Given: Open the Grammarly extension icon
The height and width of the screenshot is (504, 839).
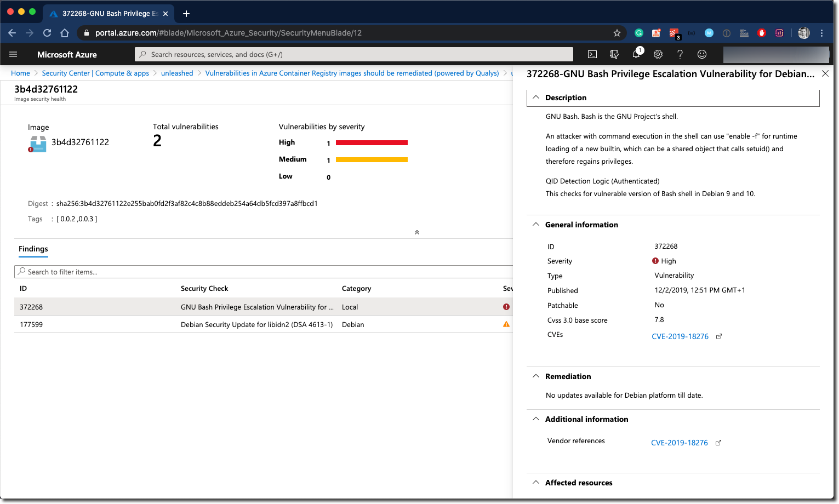Looking at the screenshot, I should [639, 33].
